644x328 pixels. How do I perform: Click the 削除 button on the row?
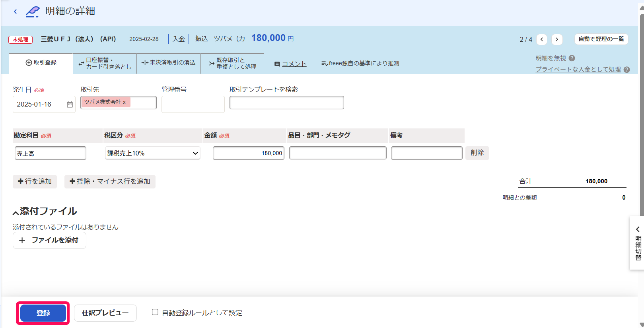click(x=477, y=153)
